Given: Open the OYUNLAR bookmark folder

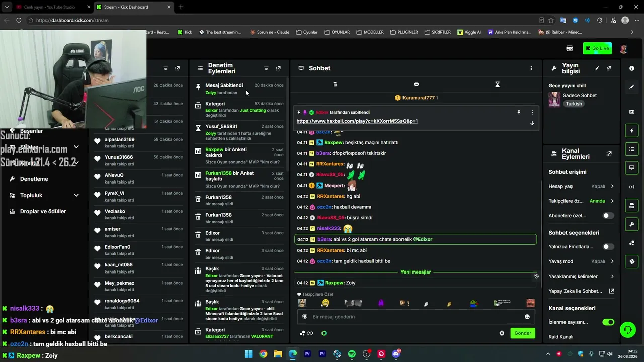Looking at the screenshot, I should coord(337,32).
